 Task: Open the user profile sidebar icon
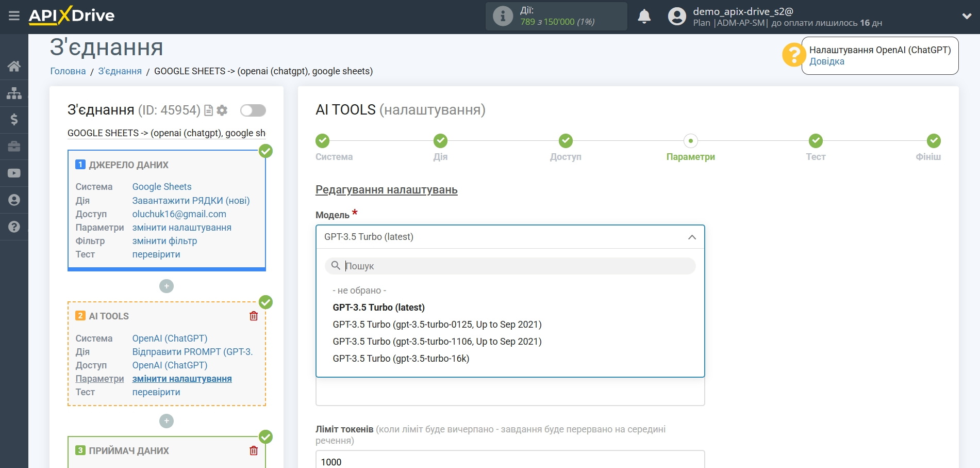coord(14,200)
